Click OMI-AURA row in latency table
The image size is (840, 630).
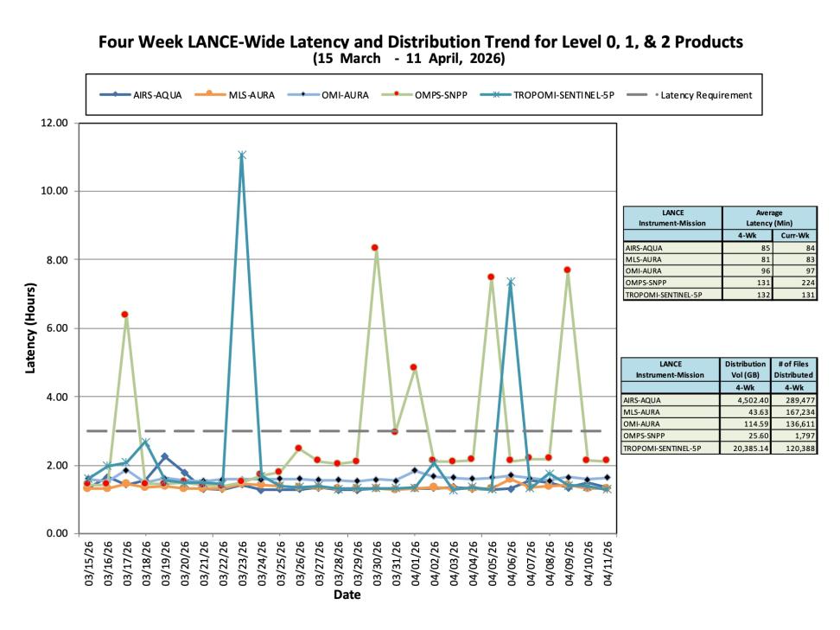point(720,271)
